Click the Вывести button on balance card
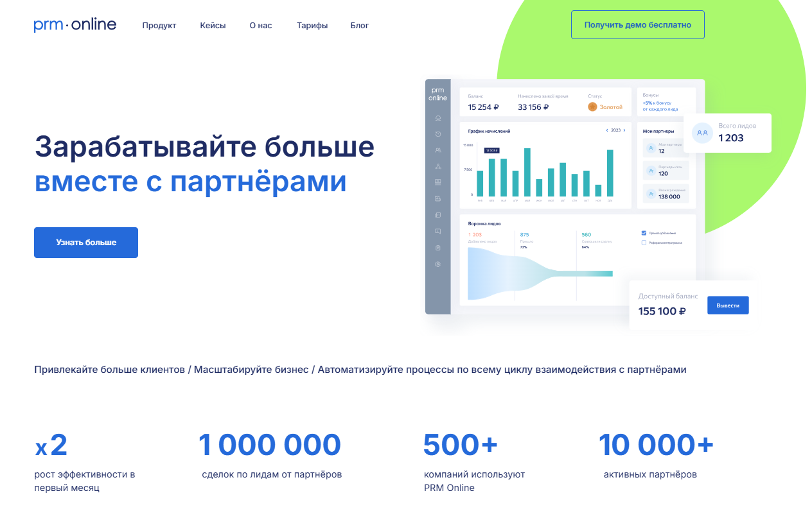The height and width of the screenshot is (525, 812). [728, 306]
